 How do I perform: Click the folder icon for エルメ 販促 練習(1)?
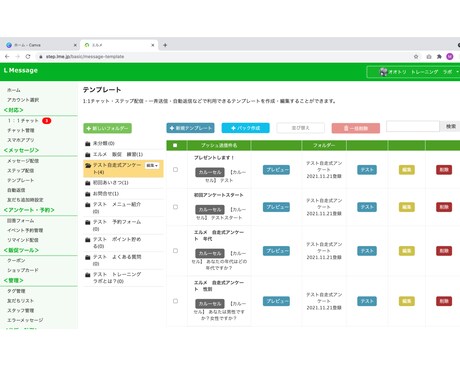(88, 155)
